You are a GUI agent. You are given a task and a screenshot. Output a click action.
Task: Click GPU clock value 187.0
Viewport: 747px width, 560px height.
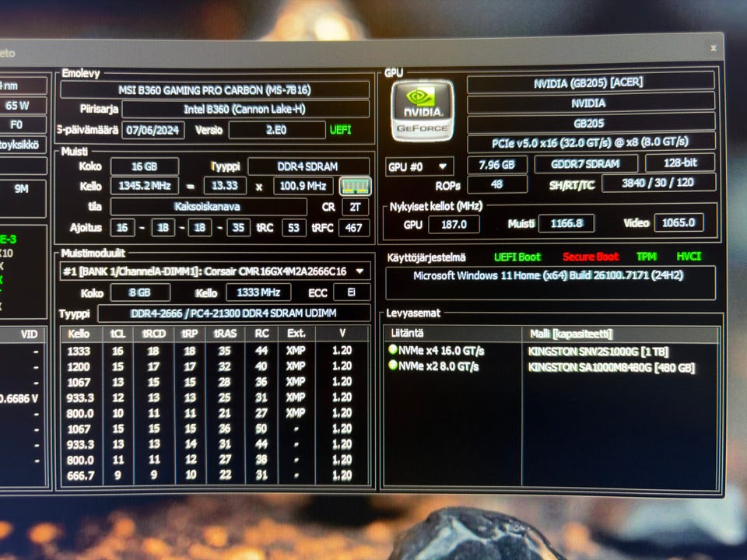tap(454, 224)
